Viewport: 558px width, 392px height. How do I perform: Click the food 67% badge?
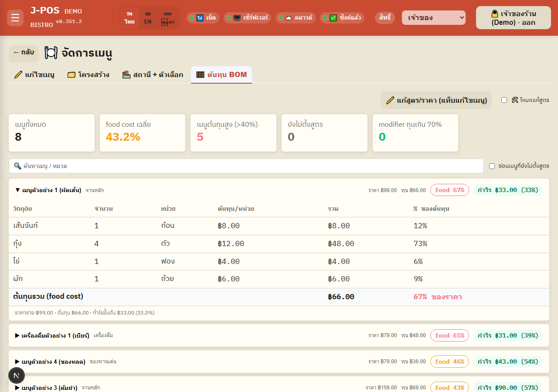[449, 190]
